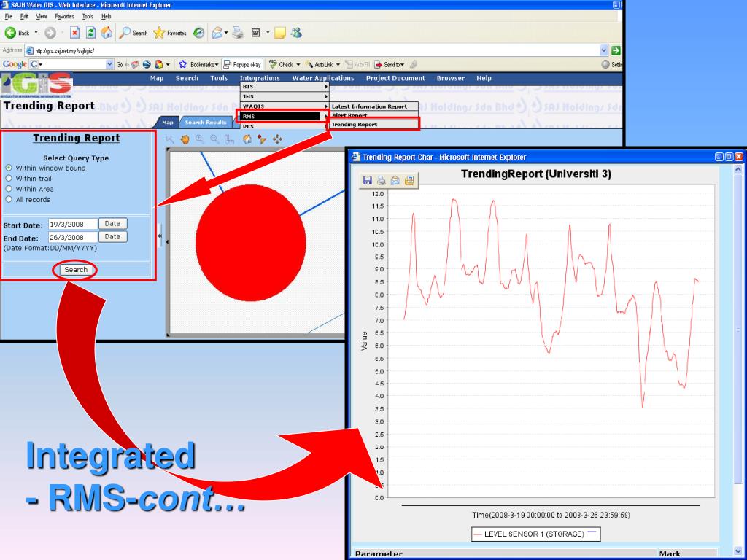
Task: Print the chart using the printer icon
Action: 381,181
